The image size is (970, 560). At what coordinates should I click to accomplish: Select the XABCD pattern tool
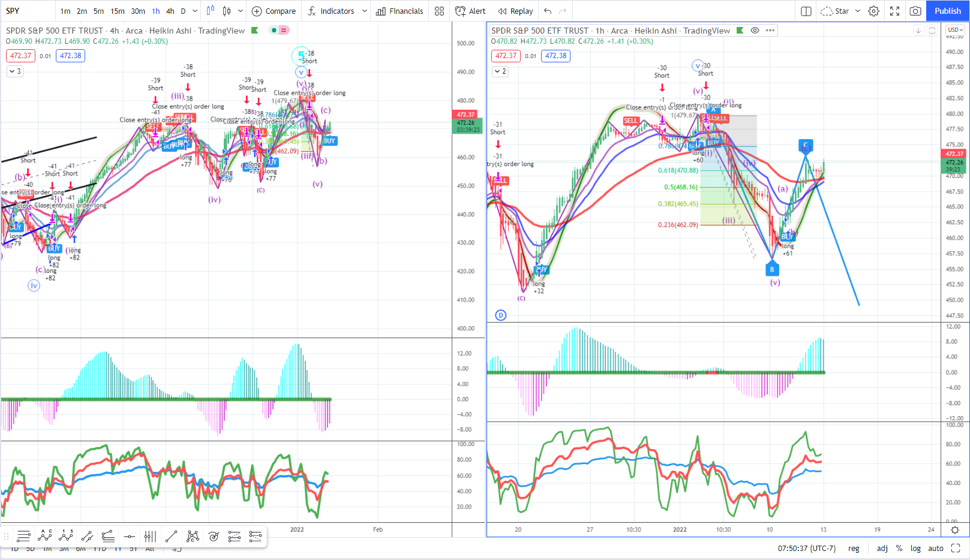193,536
